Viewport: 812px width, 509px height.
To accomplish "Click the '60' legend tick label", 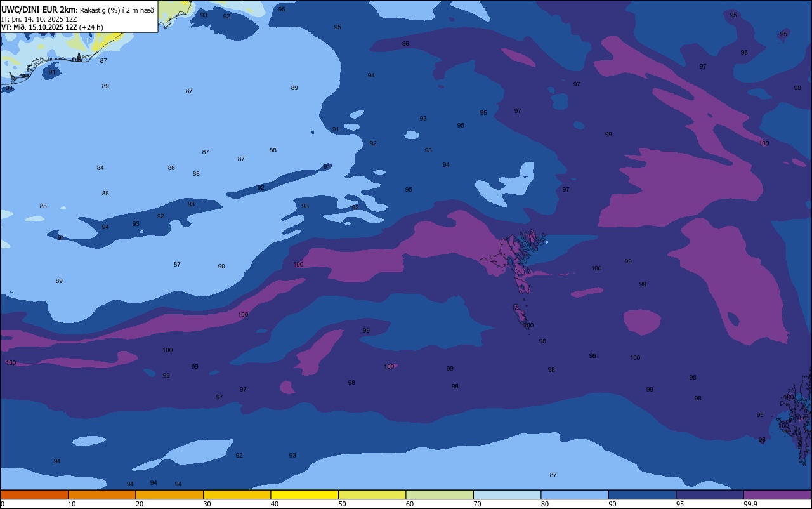I will point(410,504).
